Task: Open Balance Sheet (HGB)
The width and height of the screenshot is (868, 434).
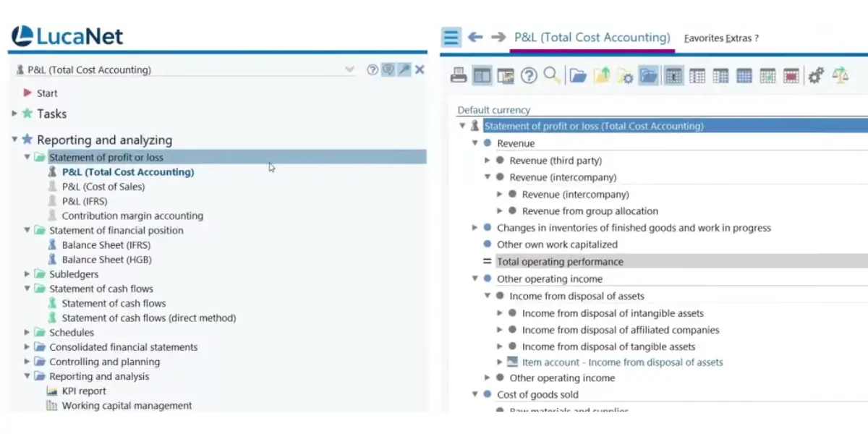Action: tap(107, 260)
